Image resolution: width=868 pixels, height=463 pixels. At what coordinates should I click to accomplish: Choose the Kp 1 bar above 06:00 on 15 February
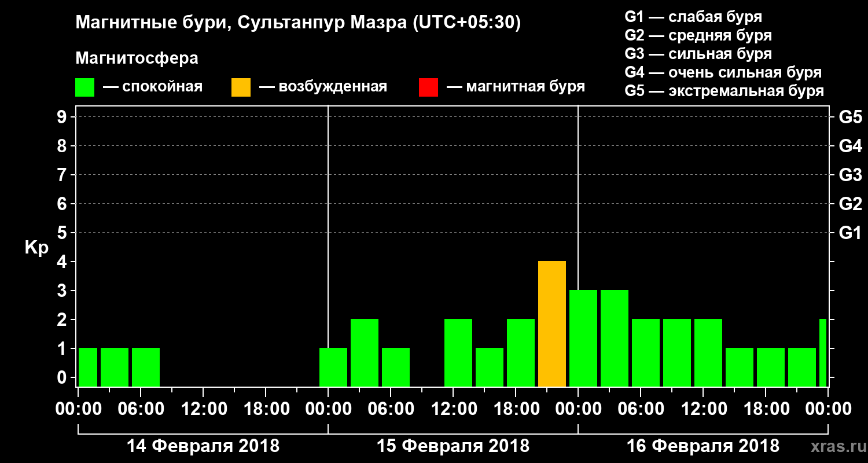click(396, 368)
